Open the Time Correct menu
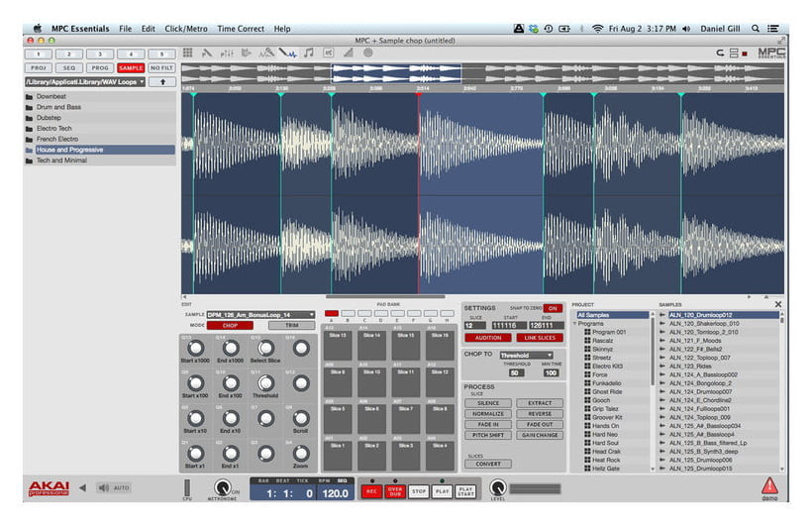Image resolution: width=812 pixels, height=525 pixels. point(241,29)
